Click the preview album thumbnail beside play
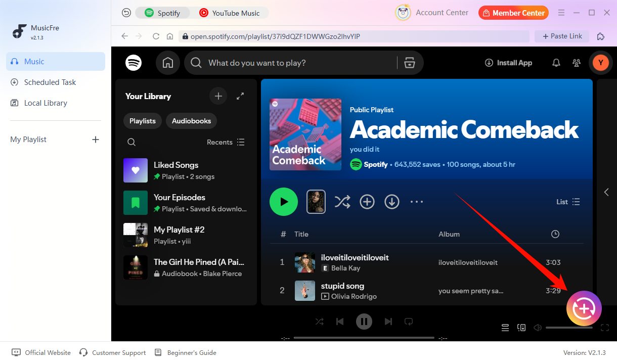617x364 pixels. [x=316, y=202]
